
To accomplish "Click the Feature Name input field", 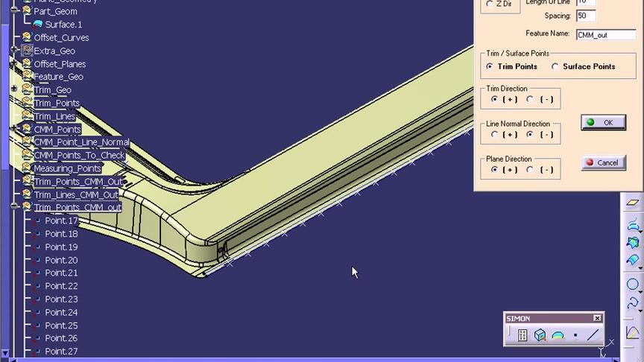I will [604, 34].
